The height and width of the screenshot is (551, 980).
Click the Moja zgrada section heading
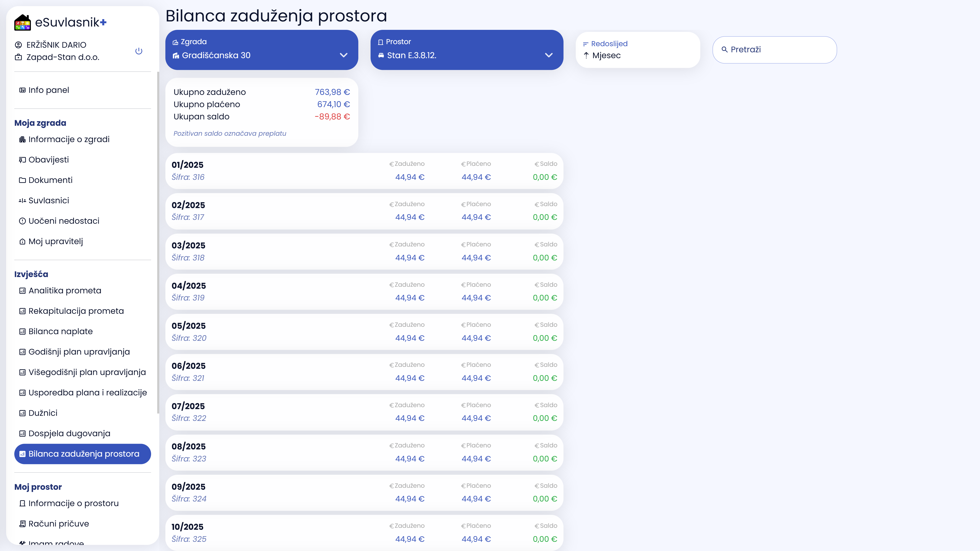pyautogui.click(x=40, y=123)
